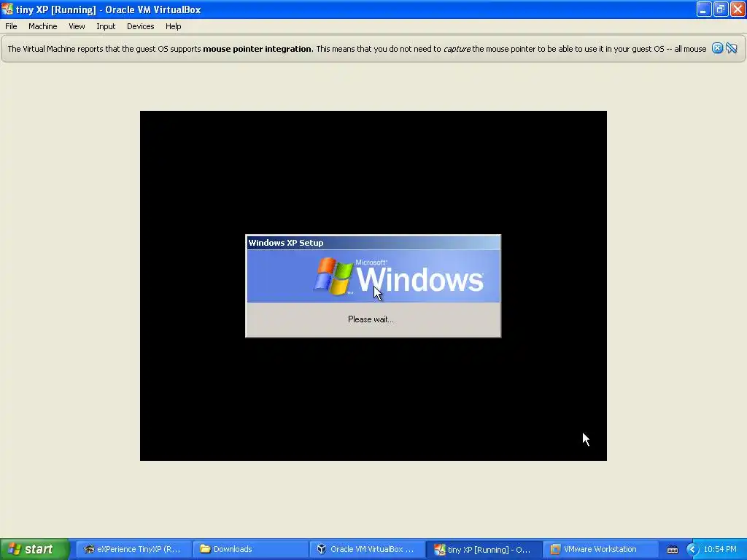Screen dimensions: 747x560
Task: Click the Please wait... text
Action: tap(371, 319)
